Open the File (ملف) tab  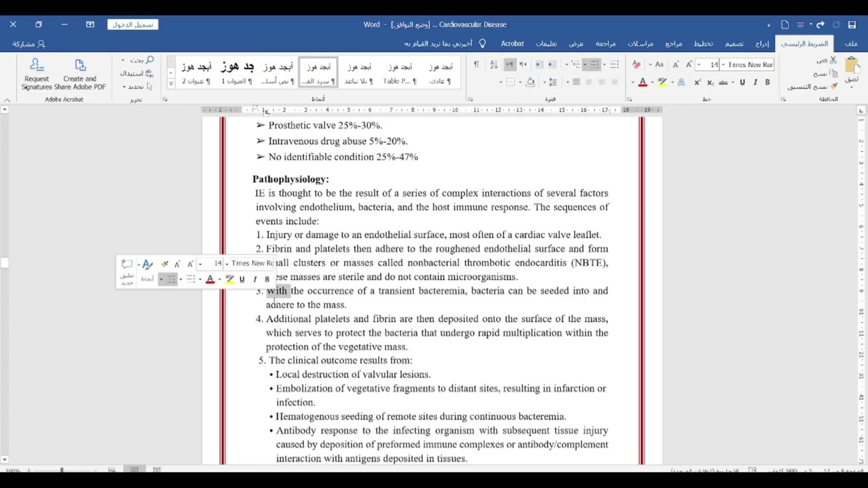850,43
